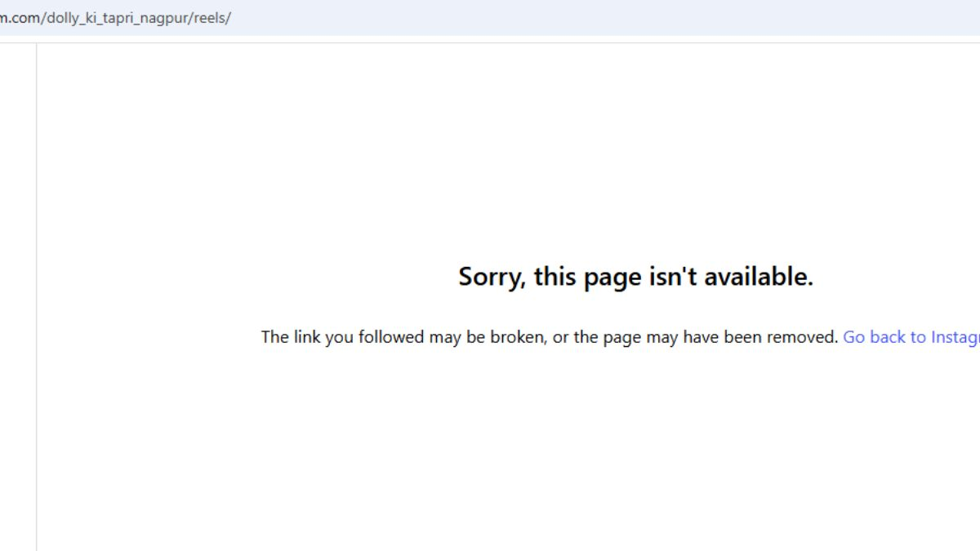Click the "Sorry, this page isn't available." heading

point(635,277)
